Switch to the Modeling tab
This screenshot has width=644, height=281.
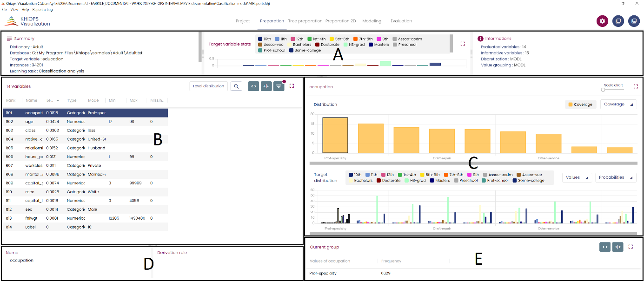click(372, 21)
